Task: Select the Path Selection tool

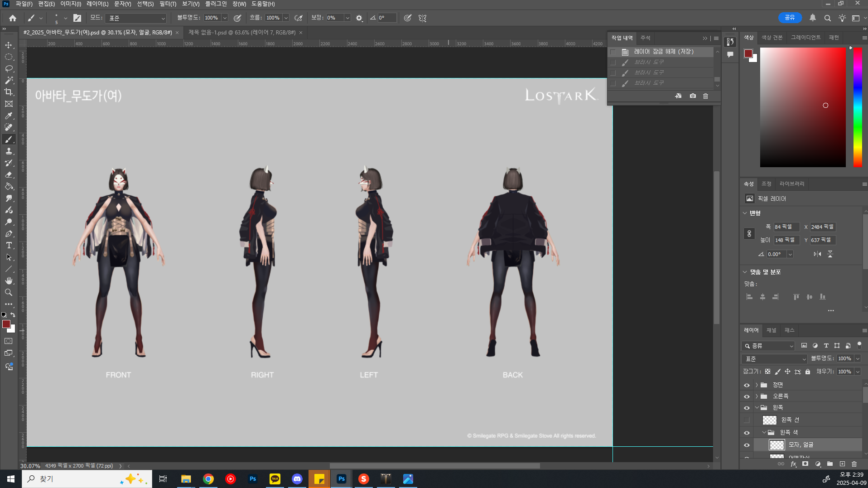Action: tap(9, 257)
